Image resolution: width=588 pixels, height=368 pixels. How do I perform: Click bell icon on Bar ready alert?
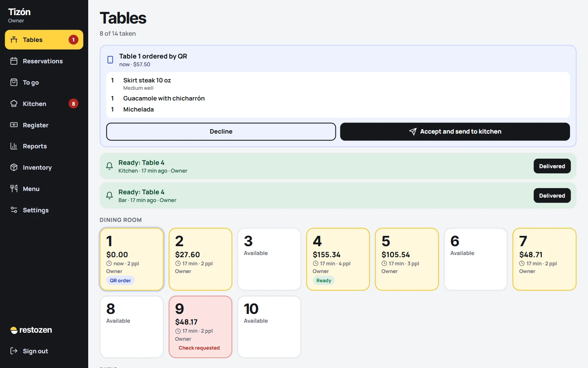coord(110,196)
